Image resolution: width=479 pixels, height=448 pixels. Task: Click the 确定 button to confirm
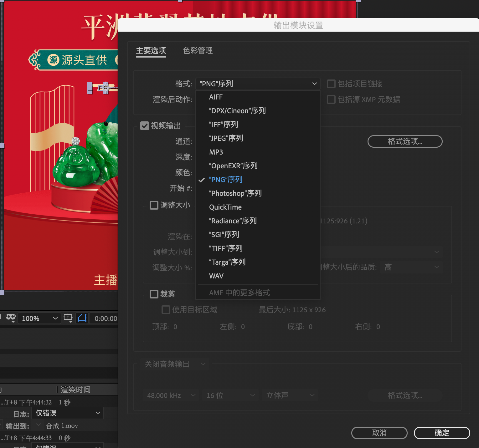[x=442, y=433]
